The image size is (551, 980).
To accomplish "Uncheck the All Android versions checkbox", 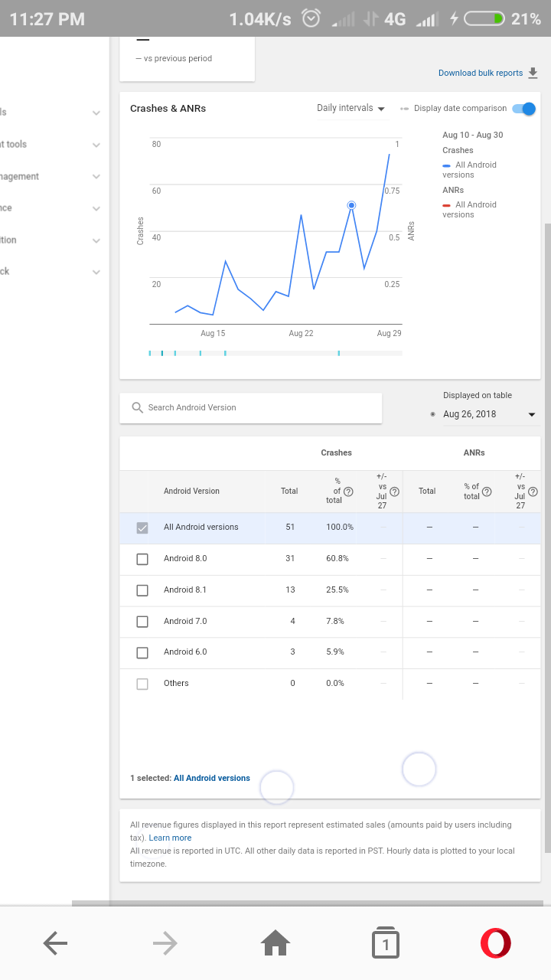I will pos(142,528).
